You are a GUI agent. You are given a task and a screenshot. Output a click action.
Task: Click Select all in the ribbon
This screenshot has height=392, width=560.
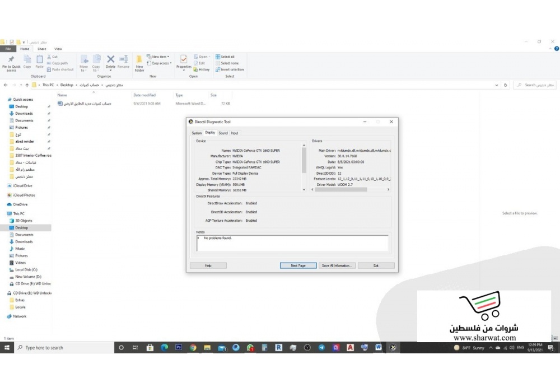coord(225,57)
